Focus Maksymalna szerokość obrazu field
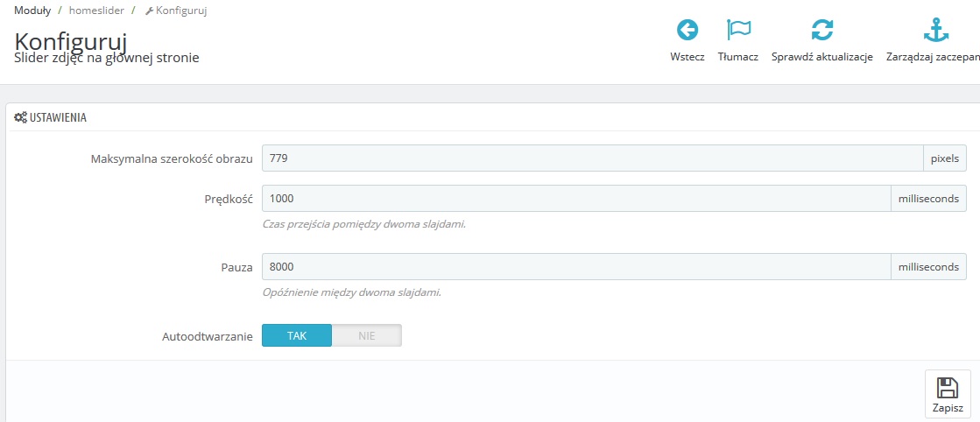 tap(593, 158)
